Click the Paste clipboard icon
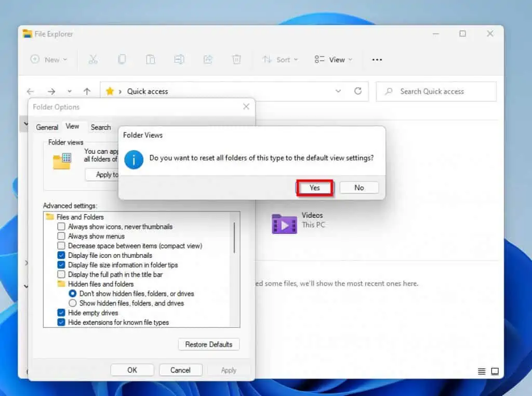 [x=151, y=60]
